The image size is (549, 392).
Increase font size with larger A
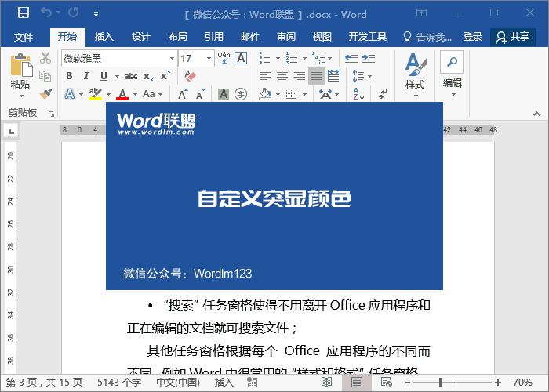[x=183, y=94]
